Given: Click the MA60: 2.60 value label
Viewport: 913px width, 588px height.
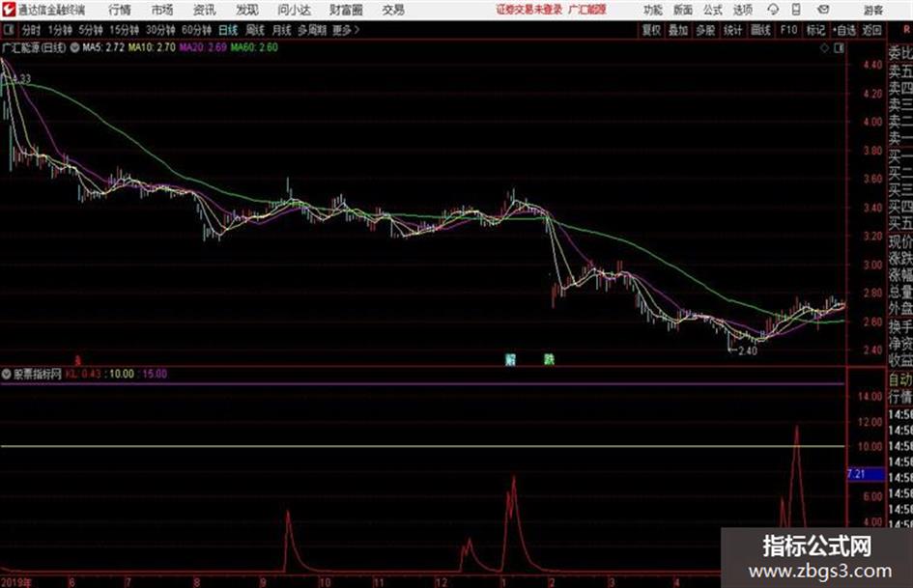Looking at the screenshot, I should click(254, 47).
